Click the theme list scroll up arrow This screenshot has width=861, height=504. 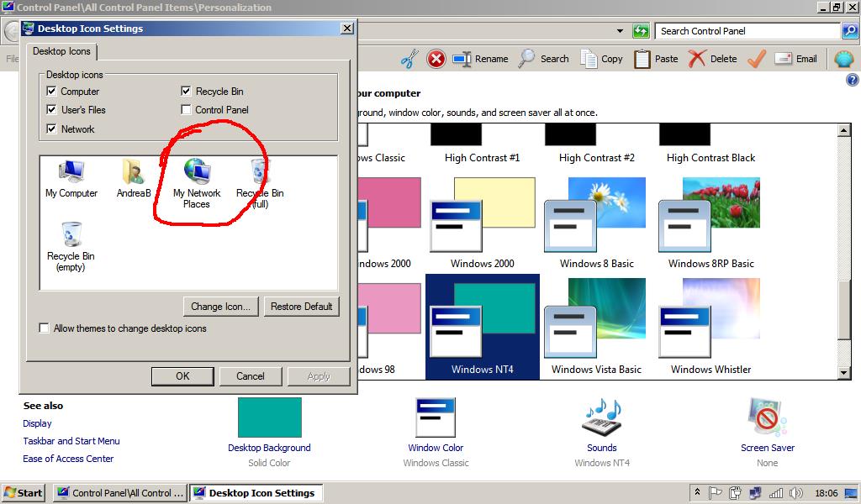[x=844, y=130]
